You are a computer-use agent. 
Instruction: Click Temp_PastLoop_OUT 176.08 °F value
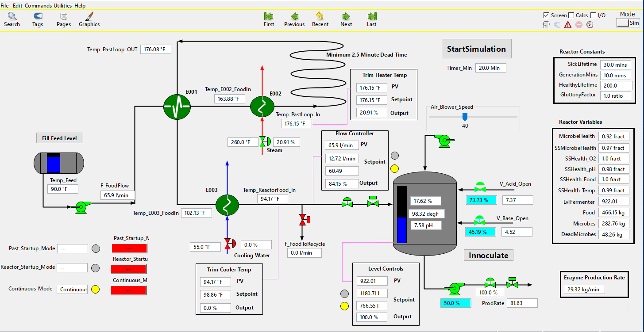[x=156, y=50]
